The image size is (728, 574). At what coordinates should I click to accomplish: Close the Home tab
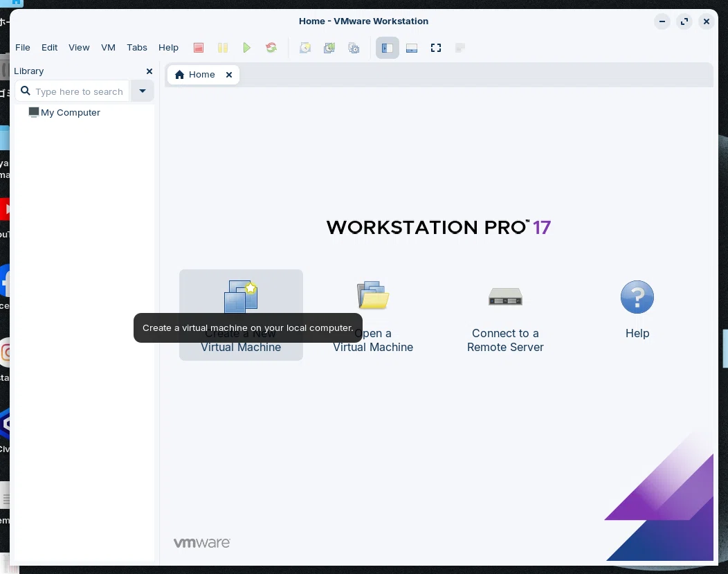point(229,75)
